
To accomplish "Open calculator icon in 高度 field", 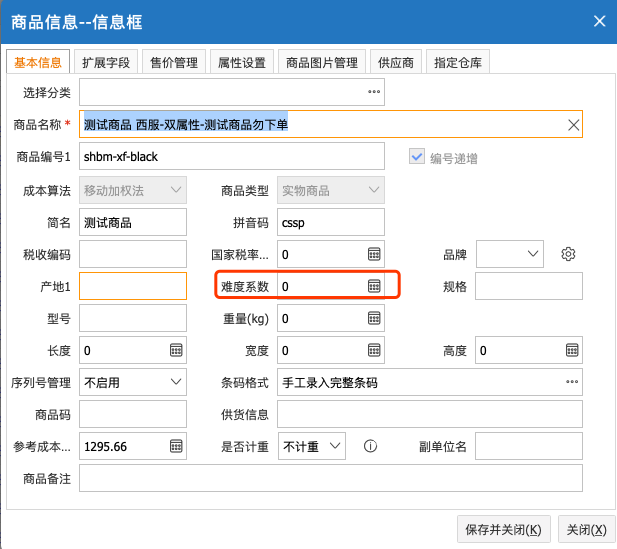I will coord(572,350).
